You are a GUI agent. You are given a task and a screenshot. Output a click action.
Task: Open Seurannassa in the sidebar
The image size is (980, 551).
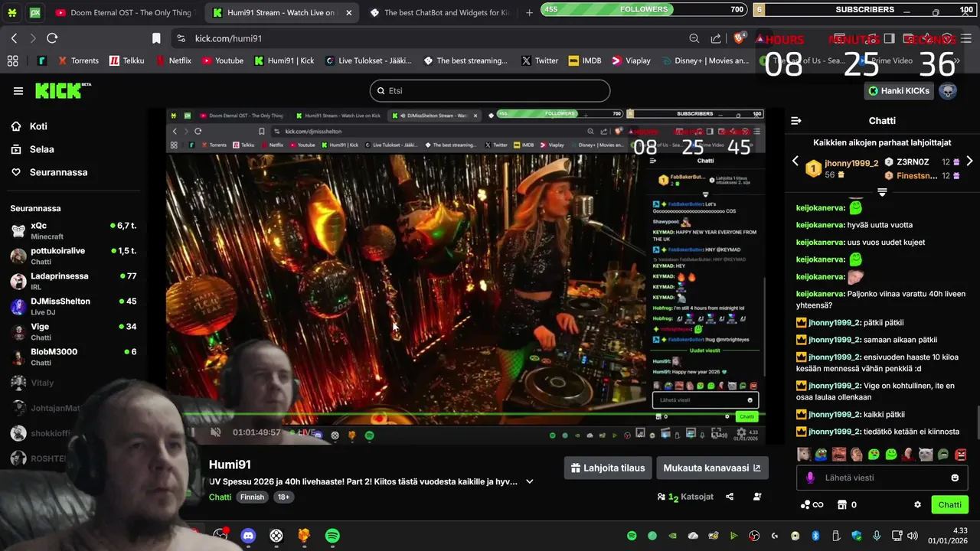58,172
